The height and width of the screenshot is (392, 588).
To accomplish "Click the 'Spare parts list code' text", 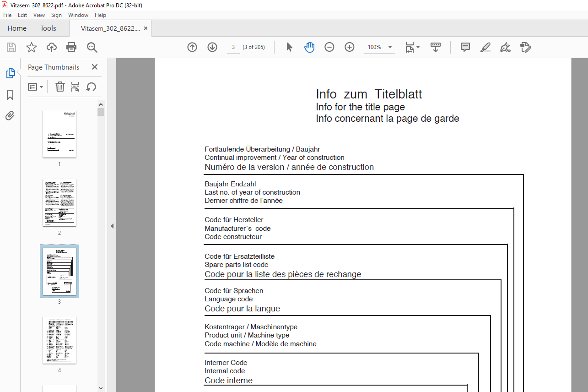I will pos(237,265).
